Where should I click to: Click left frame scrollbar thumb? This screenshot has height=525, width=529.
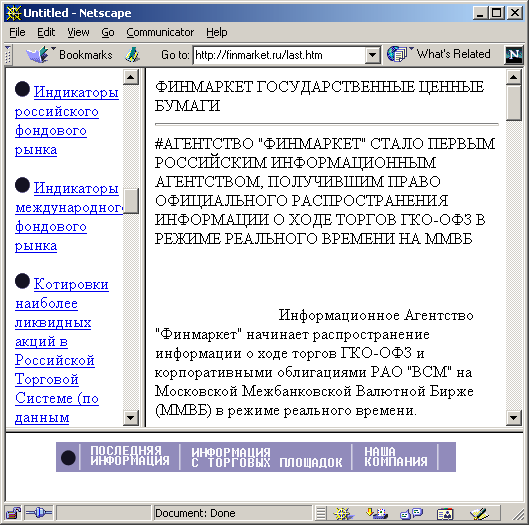tap(131, 201)
